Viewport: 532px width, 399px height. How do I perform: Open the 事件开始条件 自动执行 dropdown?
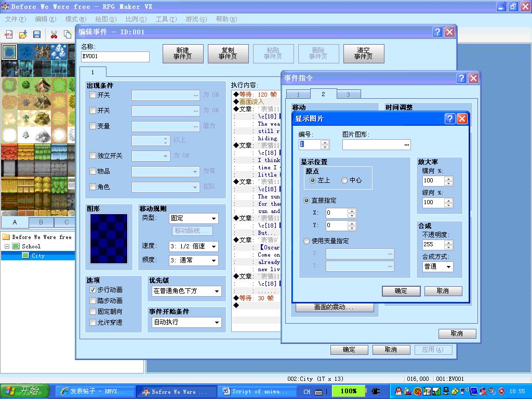point(187,322)
